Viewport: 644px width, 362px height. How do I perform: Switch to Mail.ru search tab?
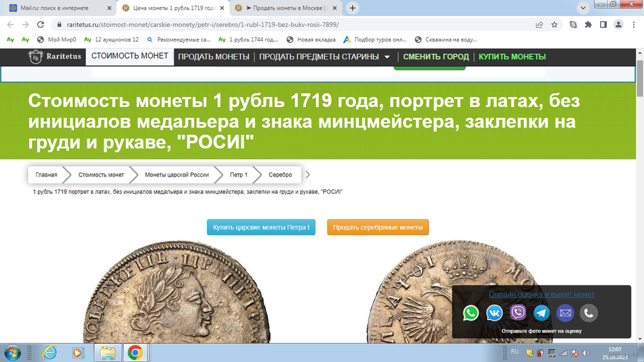[x=59, y=8]
